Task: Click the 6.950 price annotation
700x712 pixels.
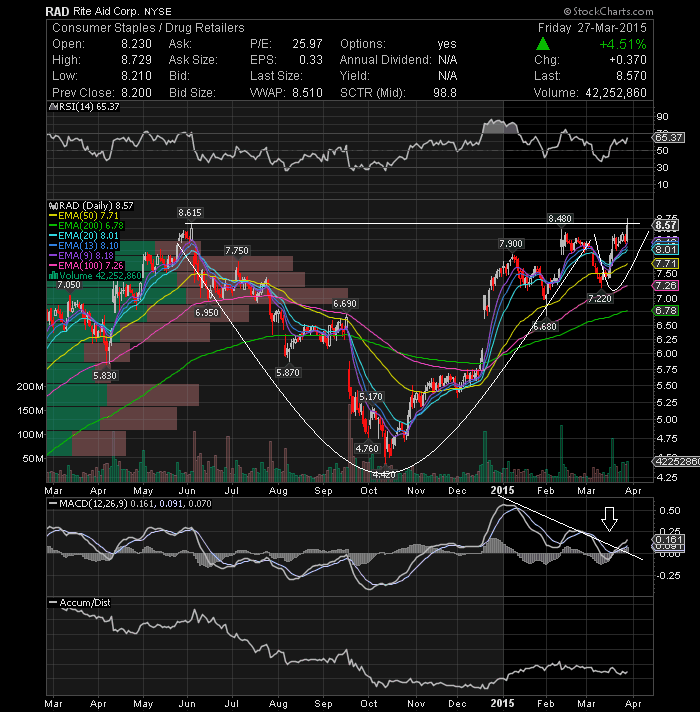Action: (207, 313)
